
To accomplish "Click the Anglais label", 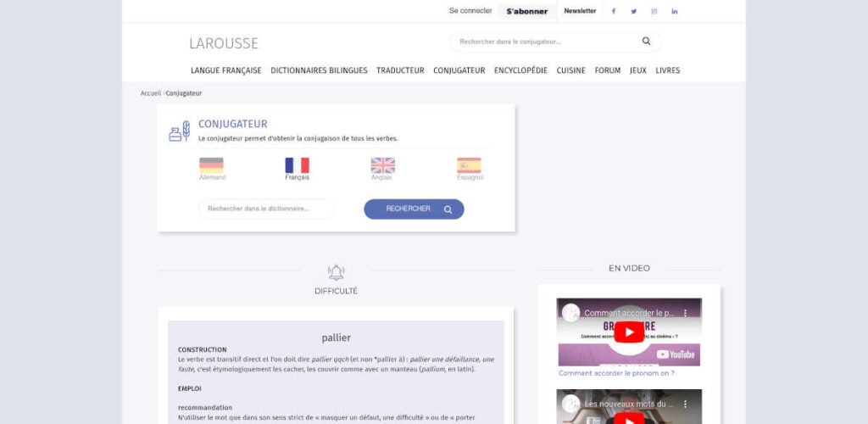I will click(x=381, y=178).
